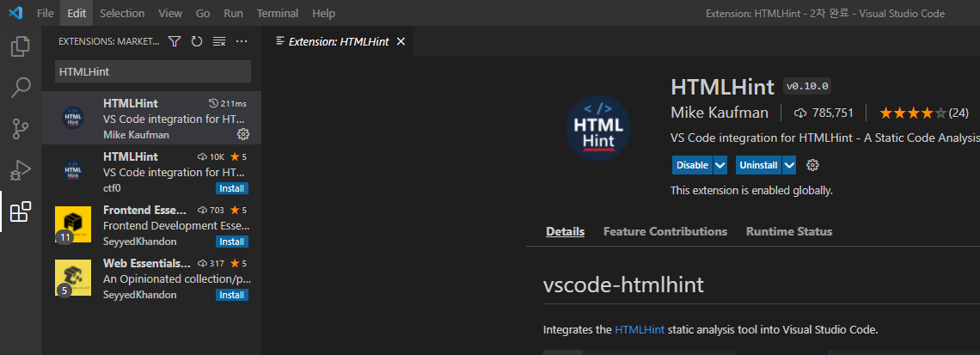
Task: Click the EXTENSIONS: MARKETPLACE panel title
Action: [109, 41]
